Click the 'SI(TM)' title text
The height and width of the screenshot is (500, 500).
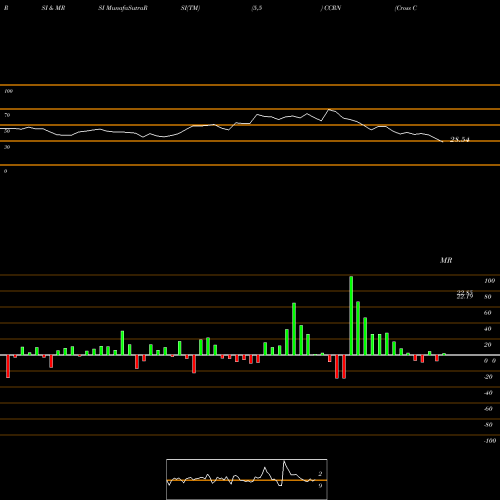(x=190, y=8)
